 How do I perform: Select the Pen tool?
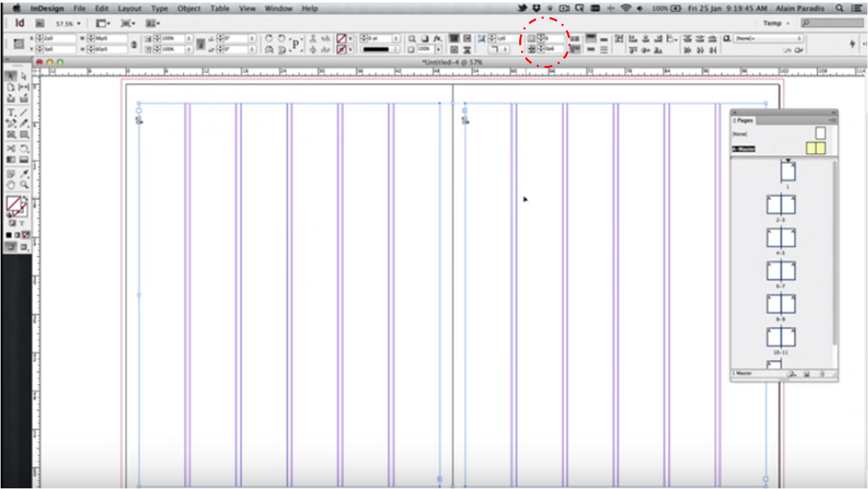[11, 123]
